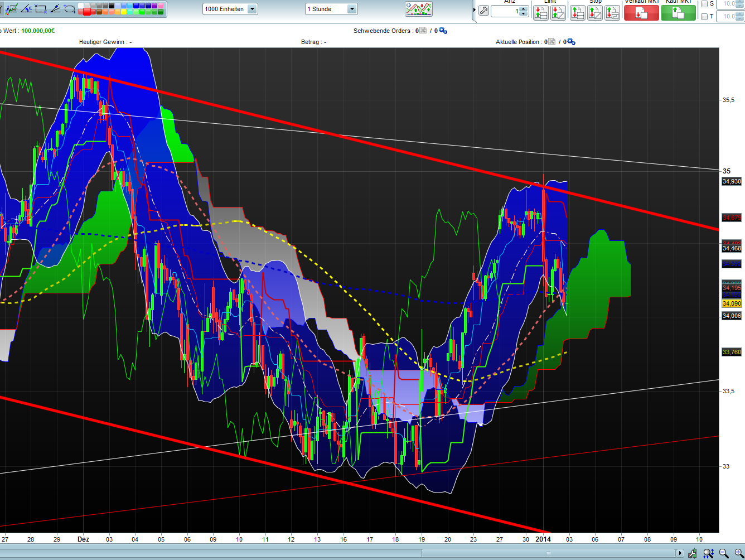
Task: Zoom out the chart with minus magnifier
Action: click(x=724, y=553)
